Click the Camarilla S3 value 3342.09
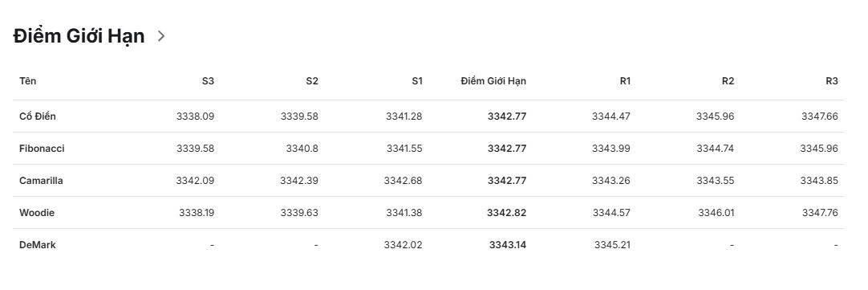The width and height of the screenshot is (868, 290). (196, 181)
